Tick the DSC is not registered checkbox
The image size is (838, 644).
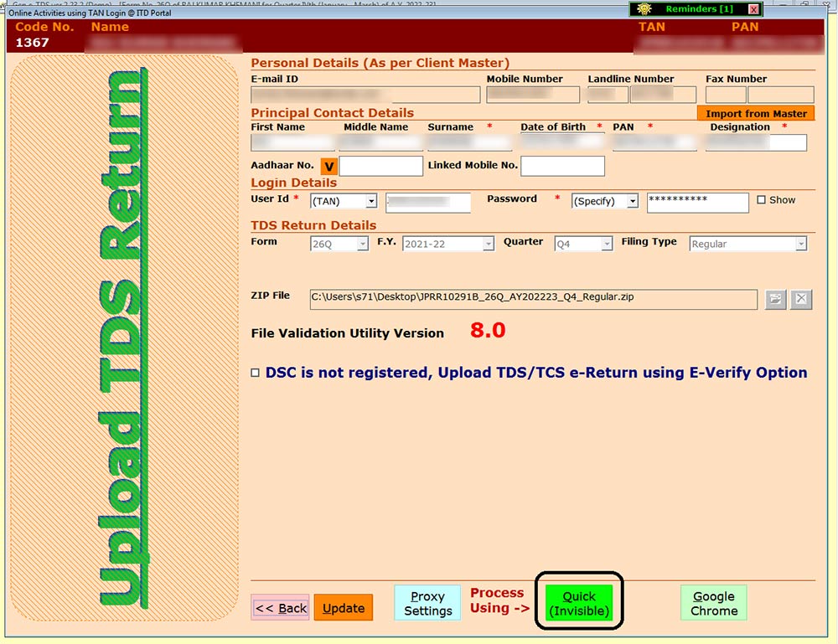(x=256, y=374)
